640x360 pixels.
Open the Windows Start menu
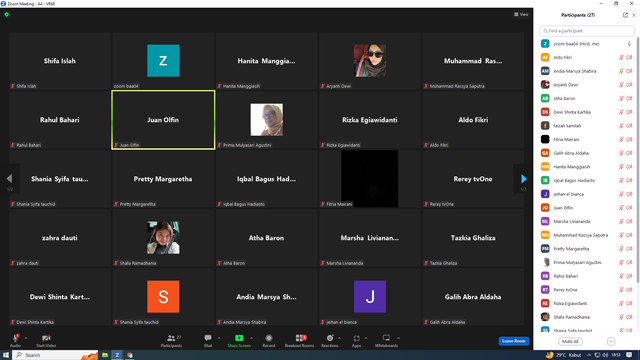click(x=6, y=355)
